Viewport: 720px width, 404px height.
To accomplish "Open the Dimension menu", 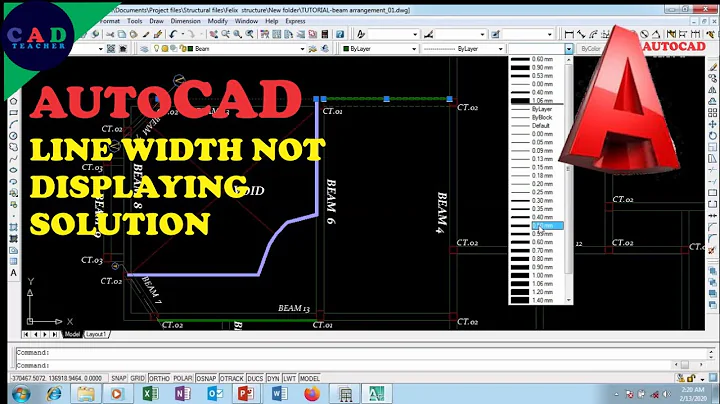I will [186, 21].
